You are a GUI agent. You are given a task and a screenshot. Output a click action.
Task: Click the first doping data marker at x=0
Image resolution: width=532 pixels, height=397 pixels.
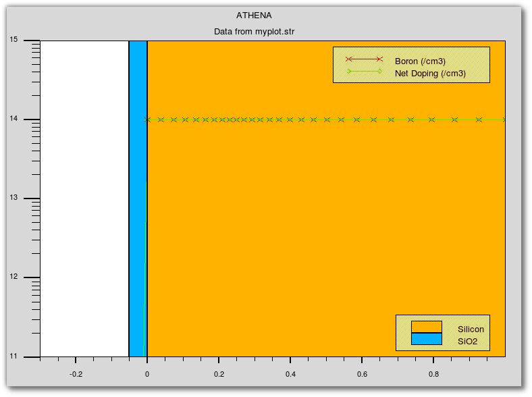(x=147, y=120)
